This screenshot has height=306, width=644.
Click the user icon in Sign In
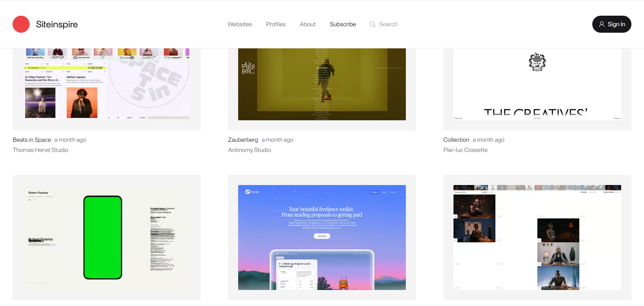point(602,24)
